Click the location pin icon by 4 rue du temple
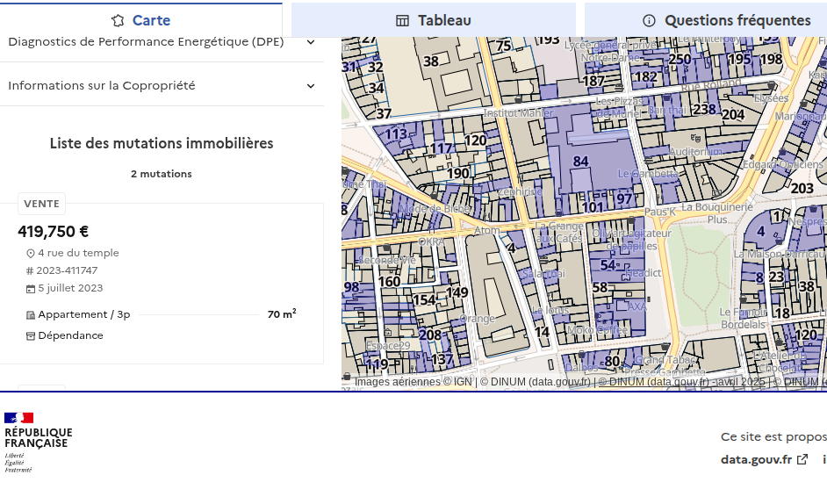The width and height of the screenshot is (827, 504). [31, 254]
